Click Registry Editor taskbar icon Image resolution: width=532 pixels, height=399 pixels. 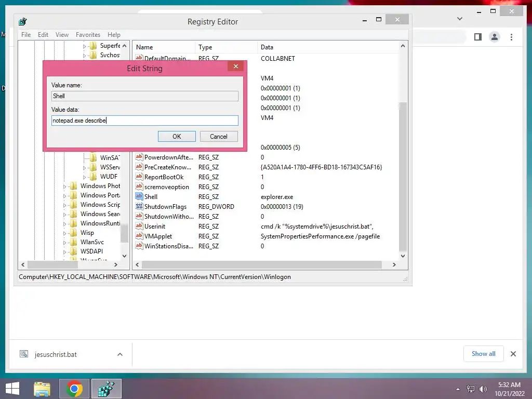pos(106,389)
